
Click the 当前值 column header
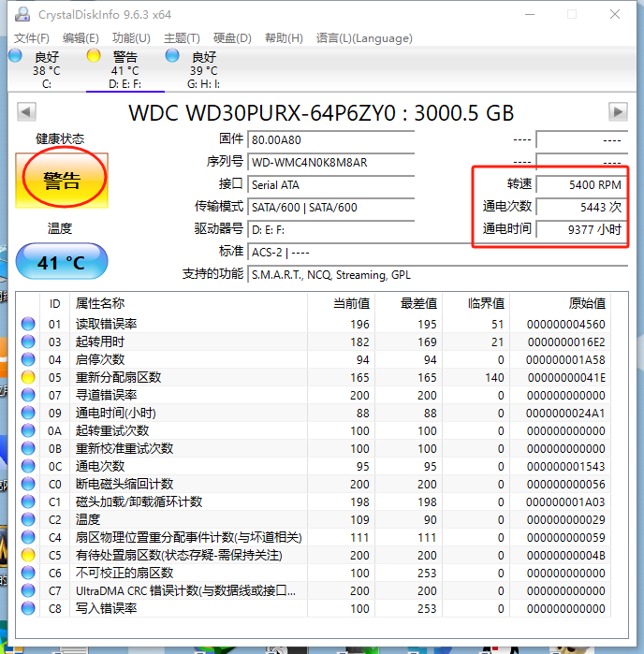342,303
